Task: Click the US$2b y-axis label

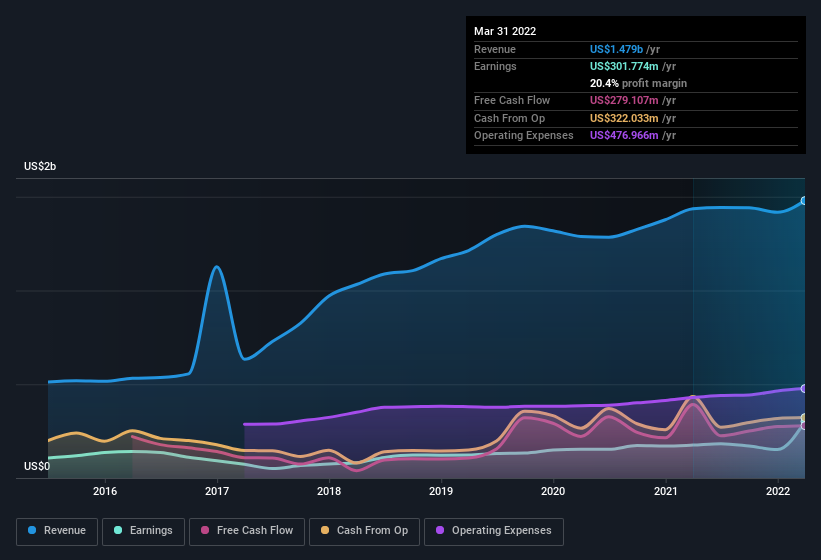Action: pos(40,166)
